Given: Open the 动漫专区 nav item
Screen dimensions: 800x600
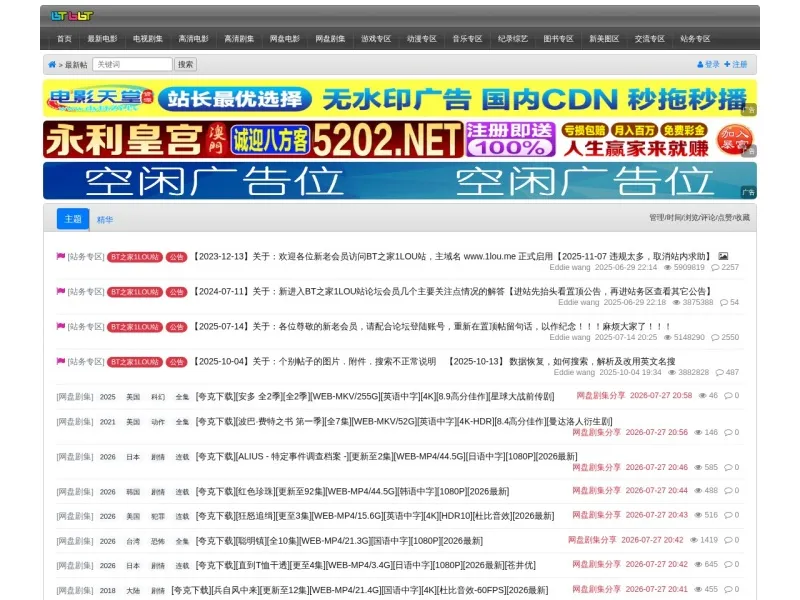Looking at the screenshot, I should pyautogui.click(x=421, y=39).
